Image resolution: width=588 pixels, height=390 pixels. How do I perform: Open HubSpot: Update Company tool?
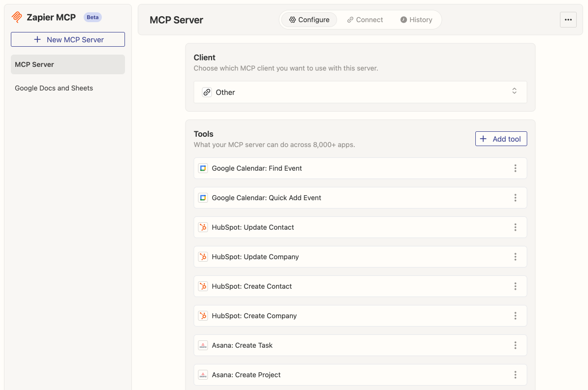click(360, 257)
